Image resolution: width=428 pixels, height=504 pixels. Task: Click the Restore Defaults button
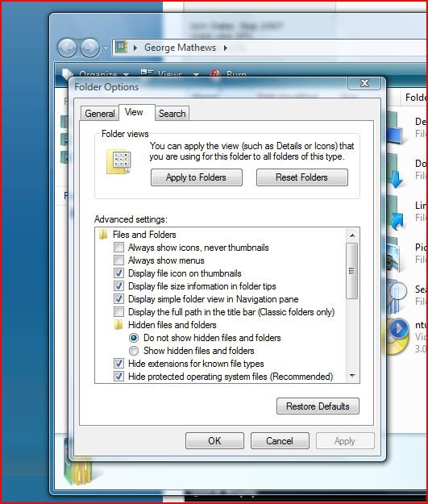coord(318,406)
